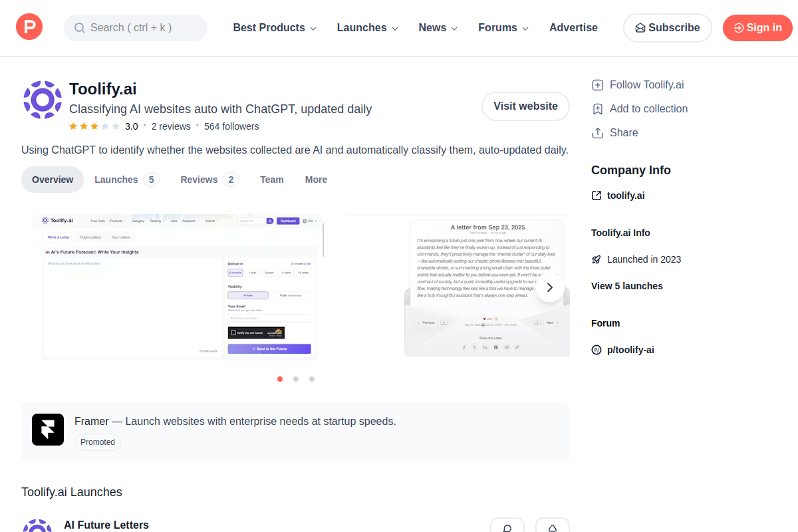Expand the Forums dropdown
798x532 pixels.
[x=503, y=27]
